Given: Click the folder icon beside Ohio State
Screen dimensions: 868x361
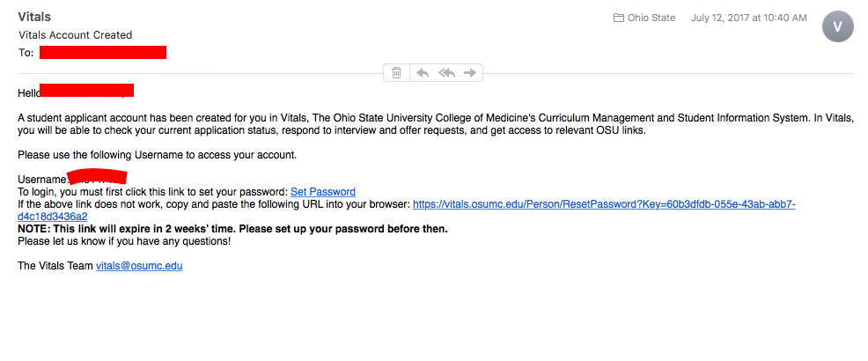Looking at the screenshot, I should coord(618,18).
